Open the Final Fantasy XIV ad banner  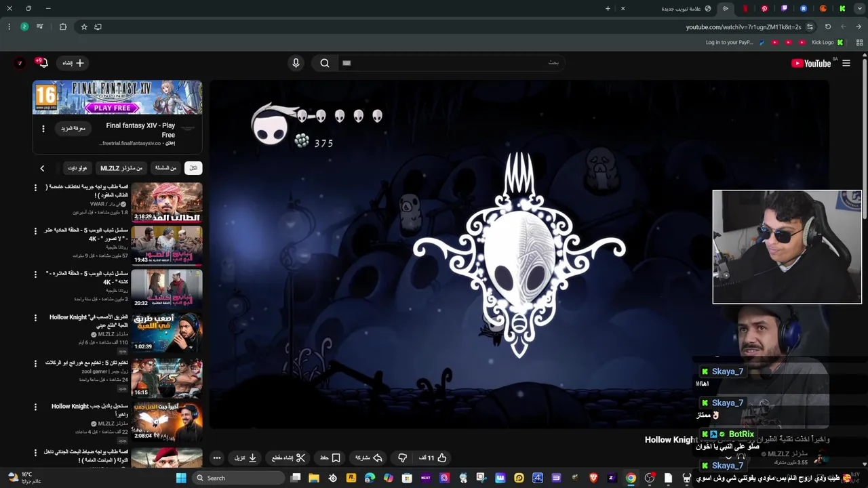(117, 98)
